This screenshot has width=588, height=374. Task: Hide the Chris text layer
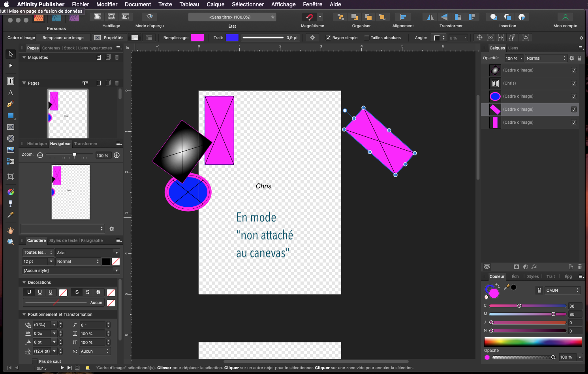point(574,83)
